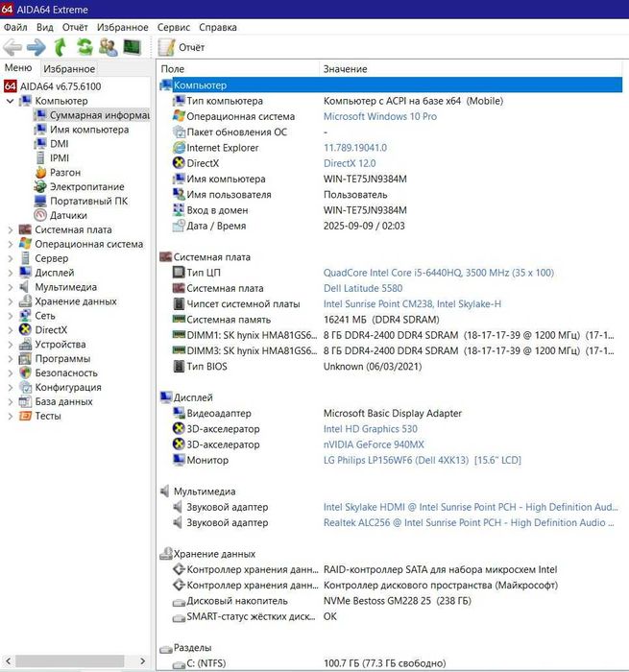
Task: Click the Портативный ПК laptop icon
Action: pyautogui.click(x=40, y=202)
